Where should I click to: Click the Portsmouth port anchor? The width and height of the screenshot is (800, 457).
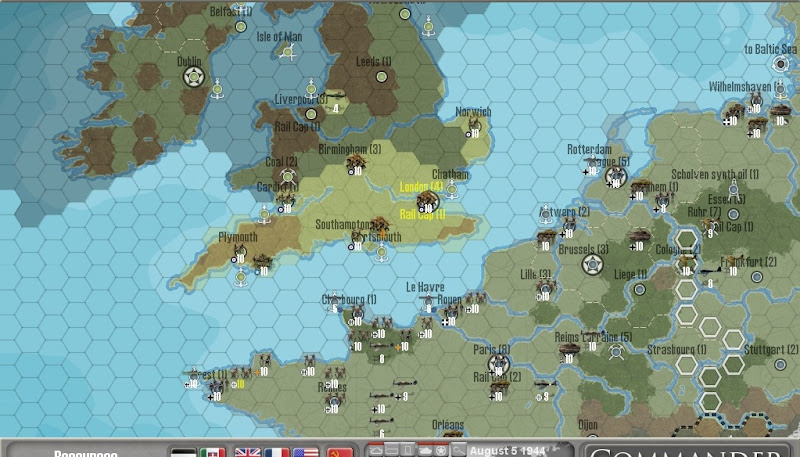point(382,252)
